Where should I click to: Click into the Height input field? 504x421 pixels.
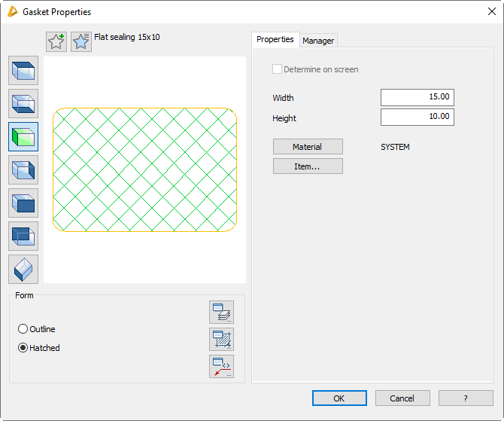click(417, 117)
